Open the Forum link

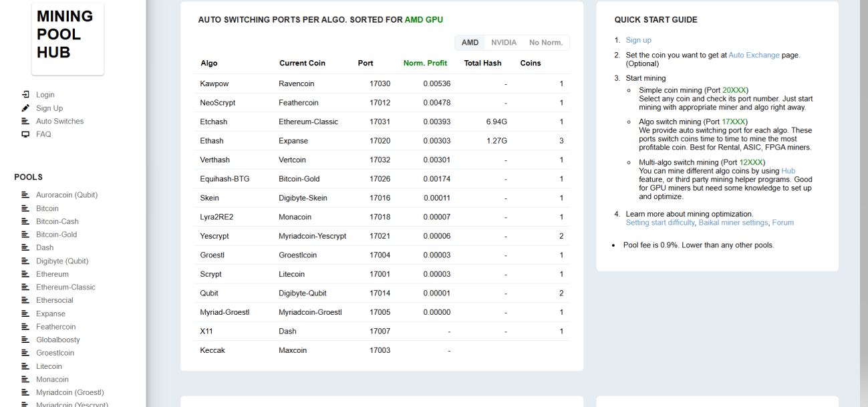point(782,223)
